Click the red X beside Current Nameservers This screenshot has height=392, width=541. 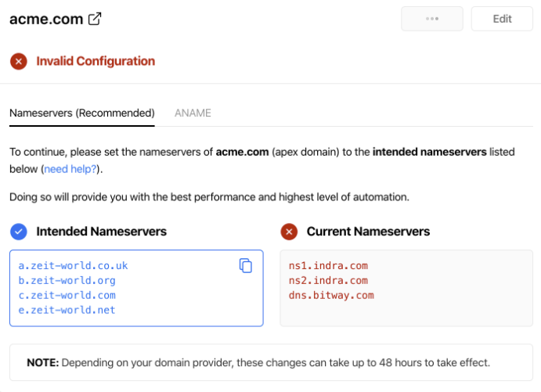click(x=289, y=232)
